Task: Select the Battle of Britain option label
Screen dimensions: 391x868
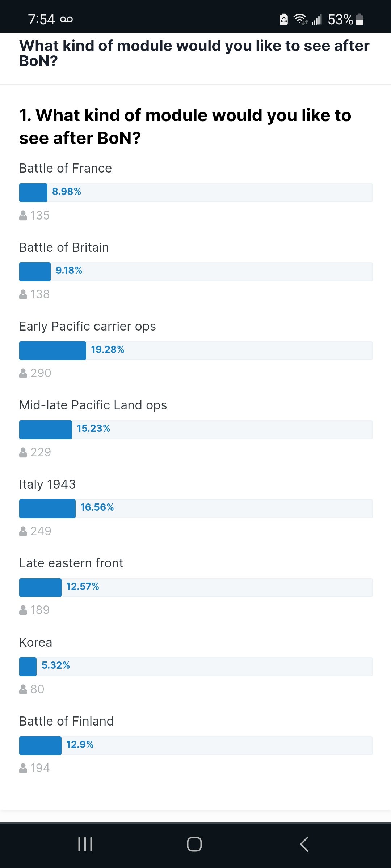Action: [64, 247]
